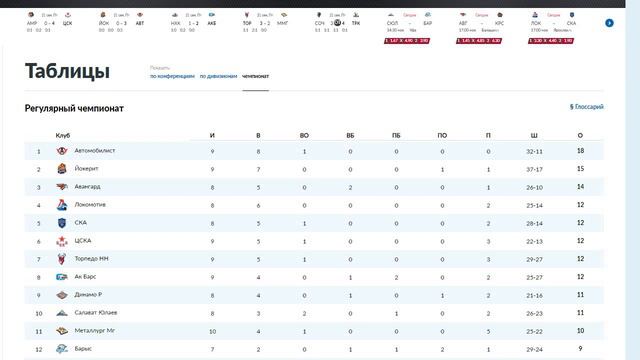Image resolution: width=640 pixels, height=360 pixels.
Task: Click ЛОК team logo in top scoreboard
Action: (x=535, y=15)
